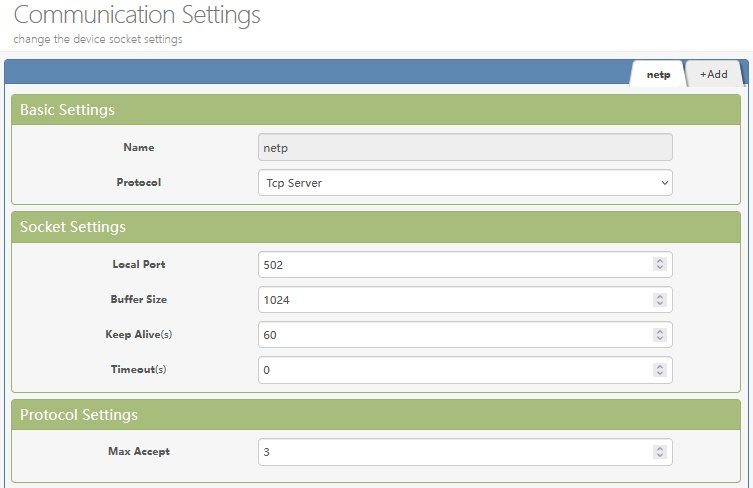Focus the Local Port input field
The width and height of the screenshot is (753, 488).
[x=452, y=265]
